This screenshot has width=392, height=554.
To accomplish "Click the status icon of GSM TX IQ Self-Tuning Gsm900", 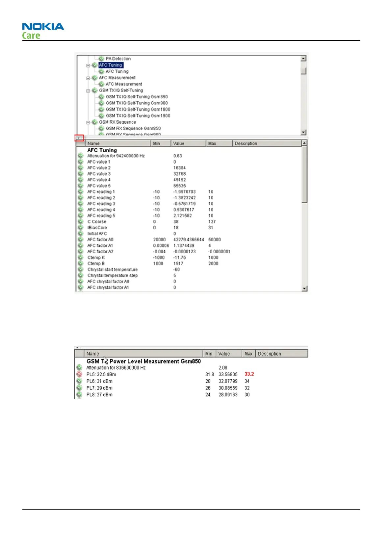I will click(101, 103).
